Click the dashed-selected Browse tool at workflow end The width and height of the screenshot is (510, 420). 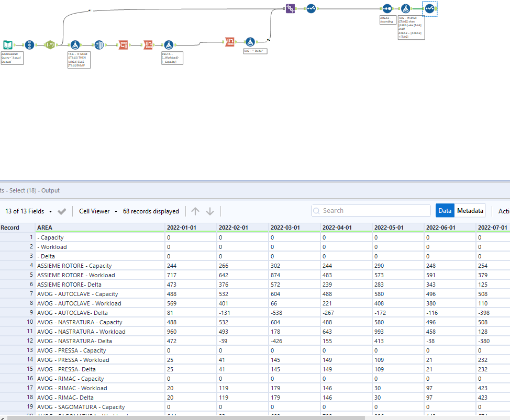[429, 8]
